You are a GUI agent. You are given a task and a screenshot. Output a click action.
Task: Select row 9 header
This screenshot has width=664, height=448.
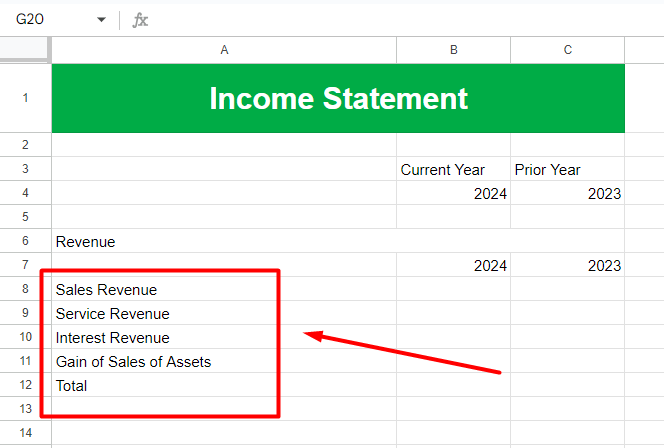(25, 313)
